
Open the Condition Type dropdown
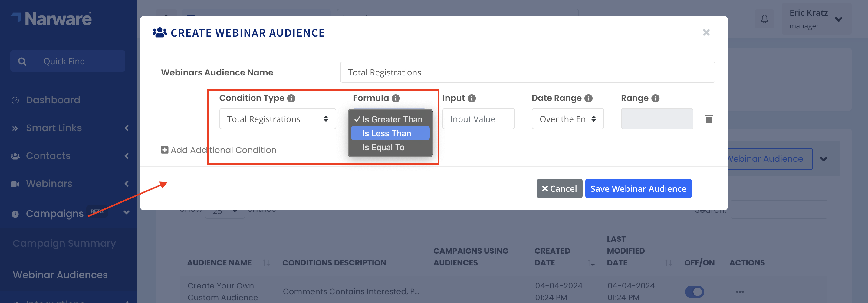point(278,119)
